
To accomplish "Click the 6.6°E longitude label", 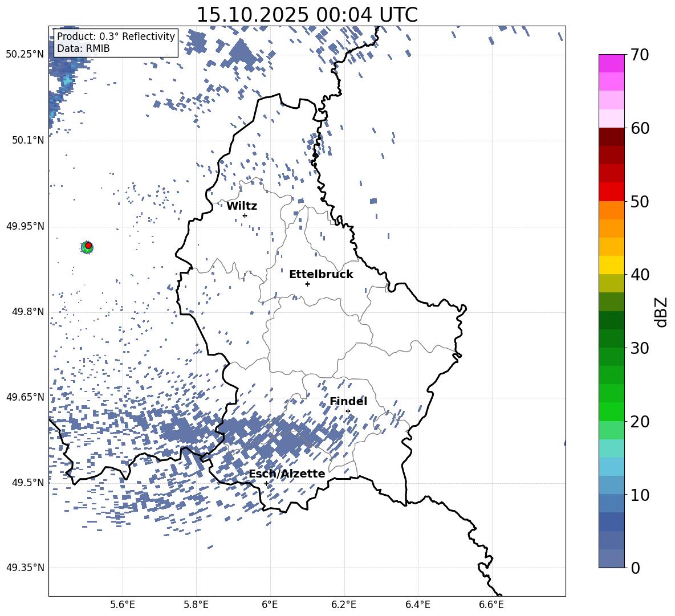I will pos(491,605).
